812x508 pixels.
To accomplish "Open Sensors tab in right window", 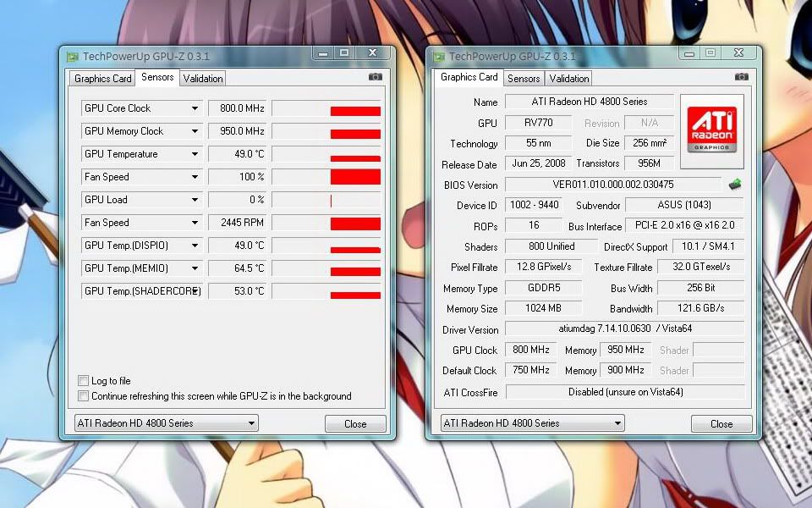I will coord(524,79).
